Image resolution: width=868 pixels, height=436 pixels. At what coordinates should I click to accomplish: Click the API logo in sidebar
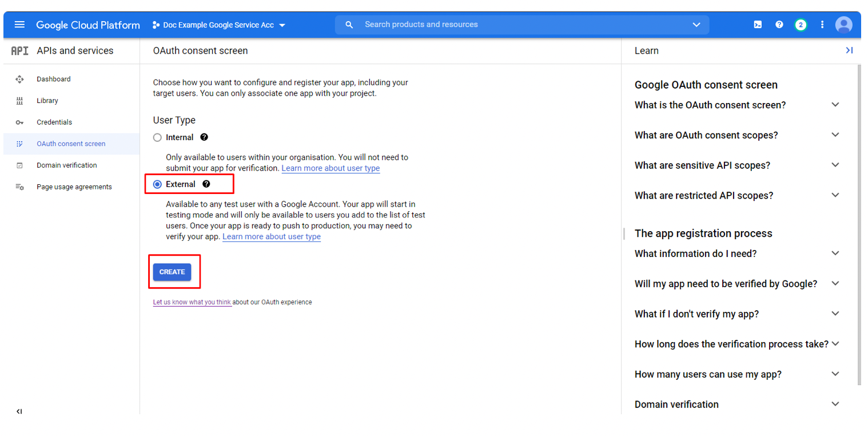[x=19, y=51]
